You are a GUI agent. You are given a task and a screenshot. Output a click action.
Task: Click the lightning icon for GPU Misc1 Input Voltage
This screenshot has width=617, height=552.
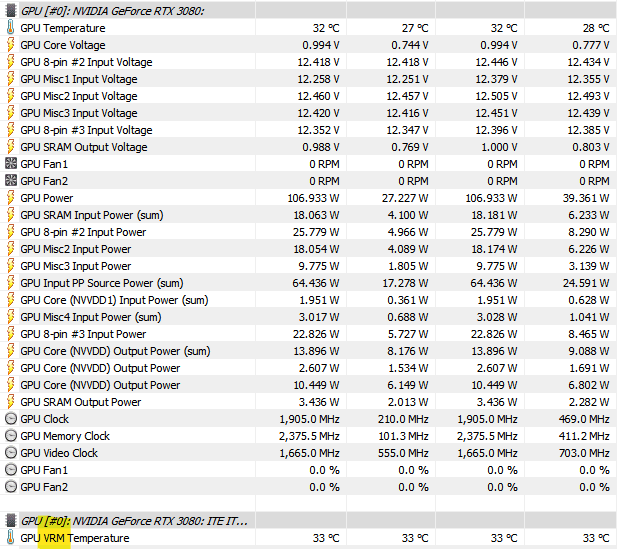11,79
